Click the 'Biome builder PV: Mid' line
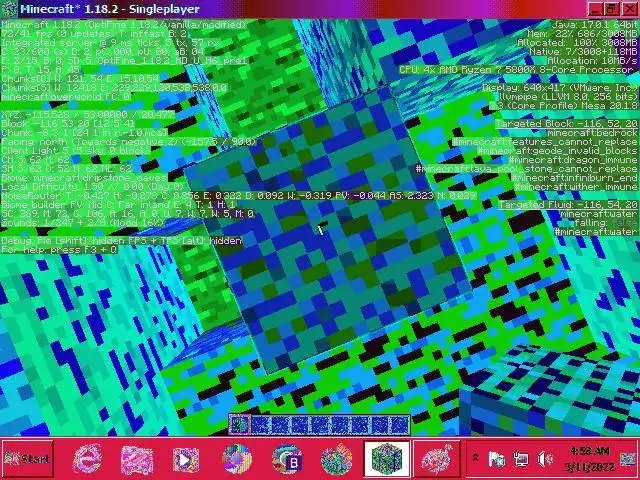This screenshot has width=640, height=480. coord(119,204)
